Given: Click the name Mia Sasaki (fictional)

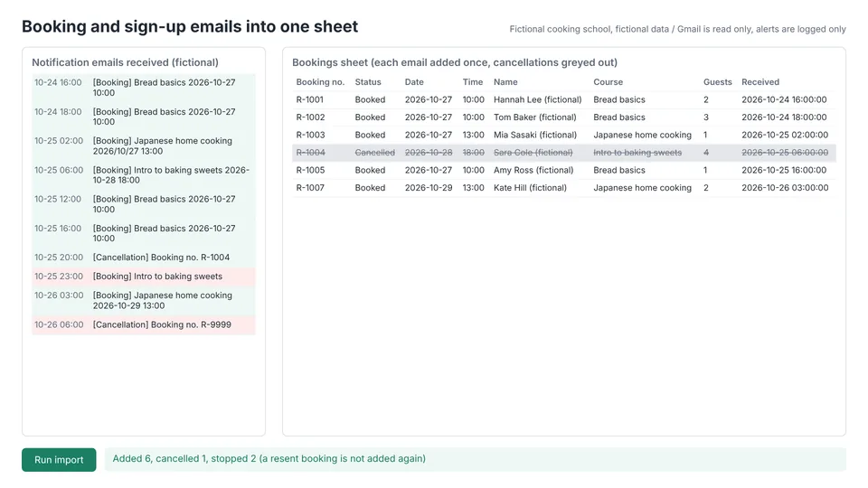Looking at the screenshot, I should pyautogui.click(x=535, y=135).
